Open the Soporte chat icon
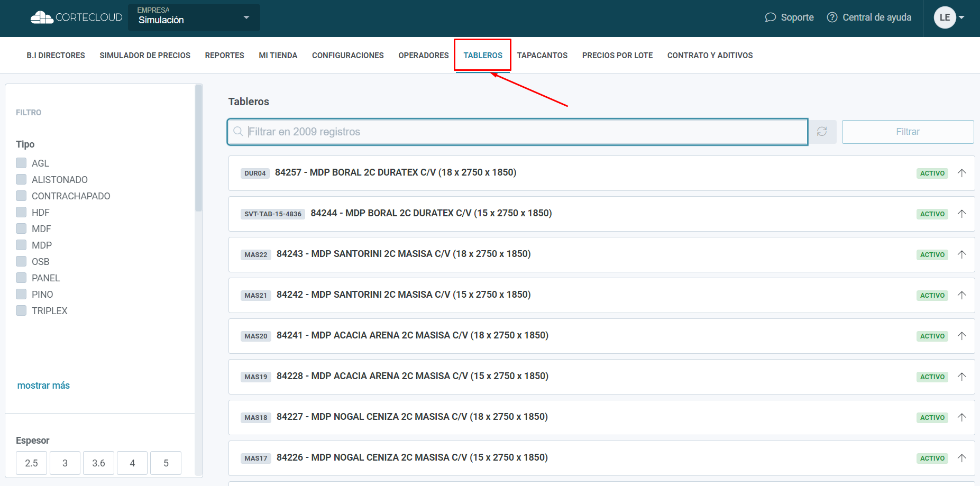 coord(771,17)
